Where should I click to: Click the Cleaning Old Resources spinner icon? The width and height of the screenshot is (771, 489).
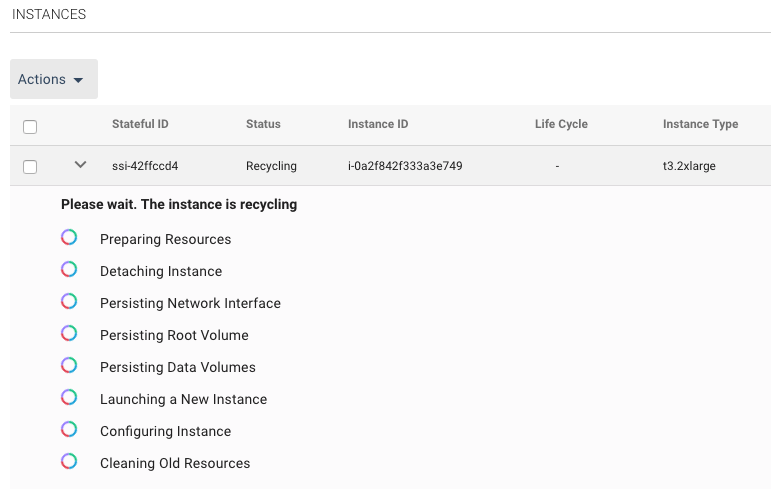click(69, 462)
